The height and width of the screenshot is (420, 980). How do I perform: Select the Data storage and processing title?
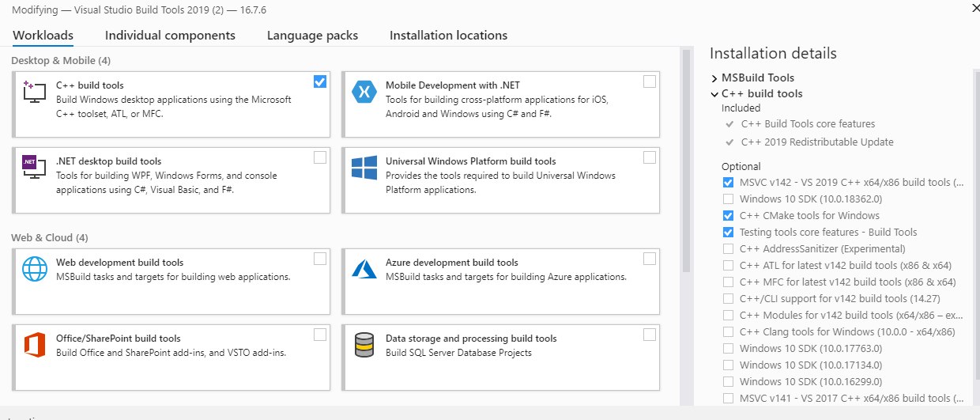(x=471, y=339)
